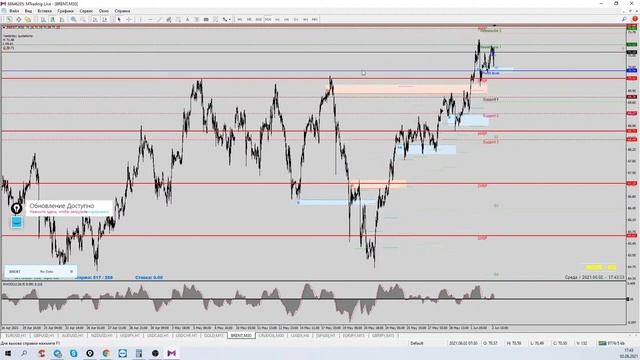Switch chart to M30 timeframe

point(268,19)
